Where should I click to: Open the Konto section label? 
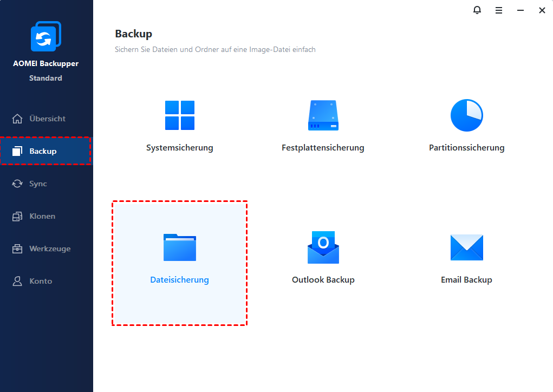click(41, 281)
